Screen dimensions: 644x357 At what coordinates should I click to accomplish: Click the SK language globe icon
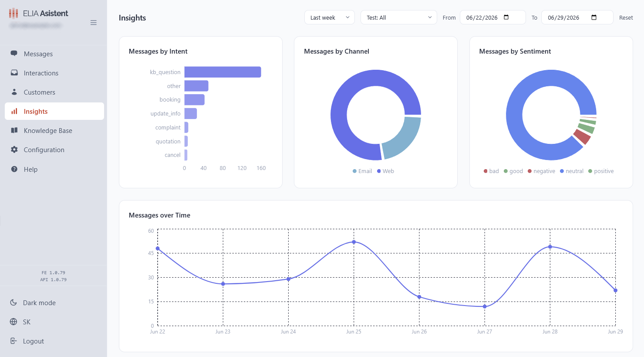coord(13,322)
